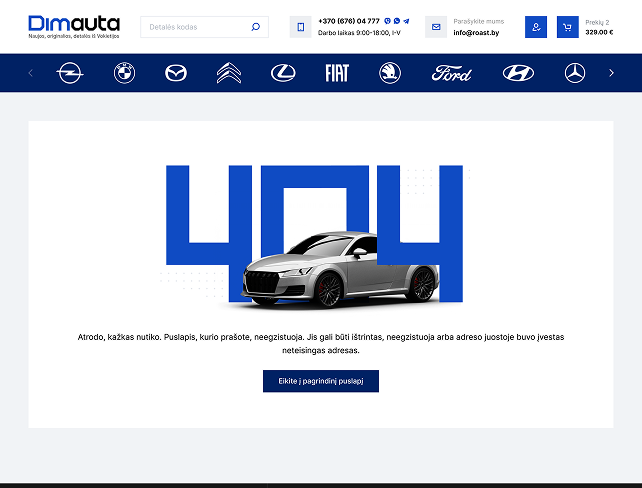642x488 pixels.
Task: Select the Fiat brand logo
Action: coord(337,73)
